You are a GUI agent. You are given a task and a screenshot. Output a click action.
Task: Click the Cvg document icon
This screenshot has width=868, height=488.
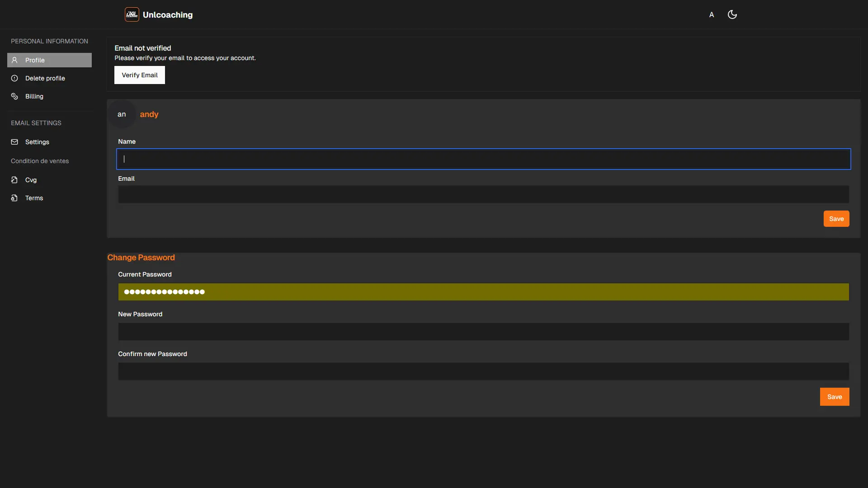click(x=14, y=180)
